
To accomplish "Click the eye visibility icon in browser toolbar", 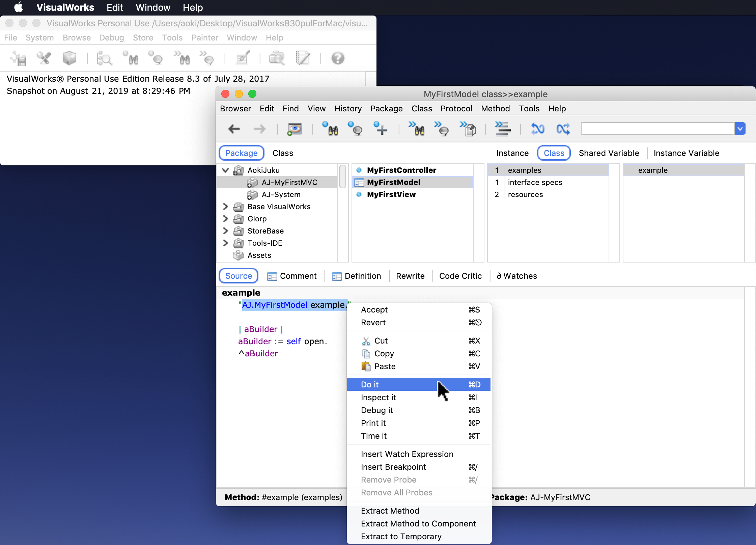I will 295,129.
